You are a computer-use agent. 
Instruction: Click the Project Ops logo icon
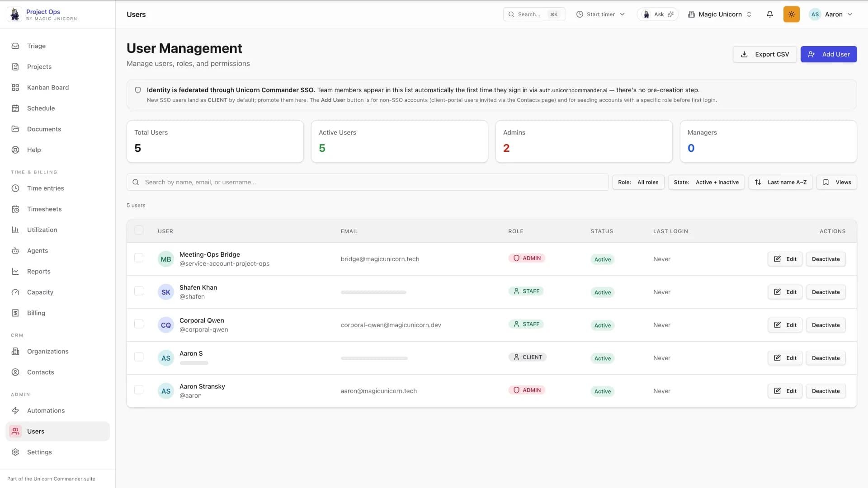tap(14, 14)
